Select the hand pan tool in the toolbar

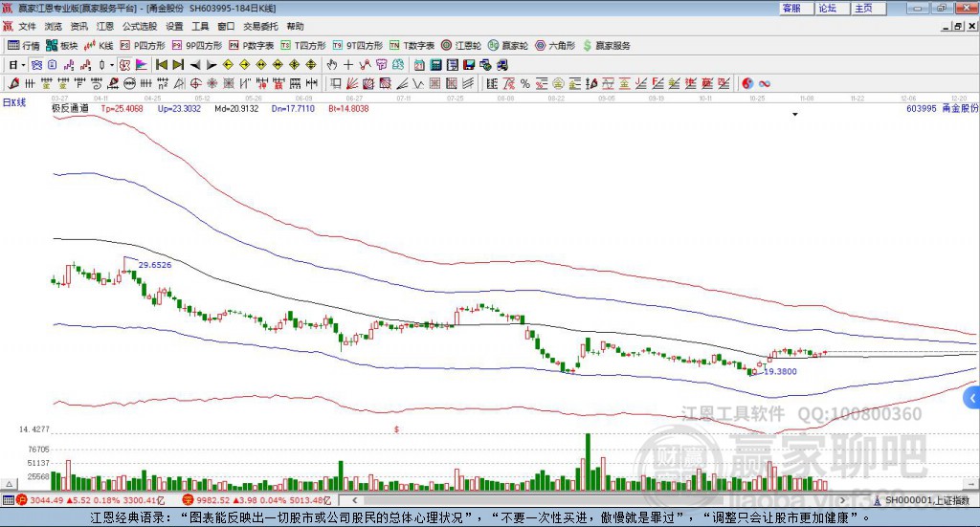point(331,65)
